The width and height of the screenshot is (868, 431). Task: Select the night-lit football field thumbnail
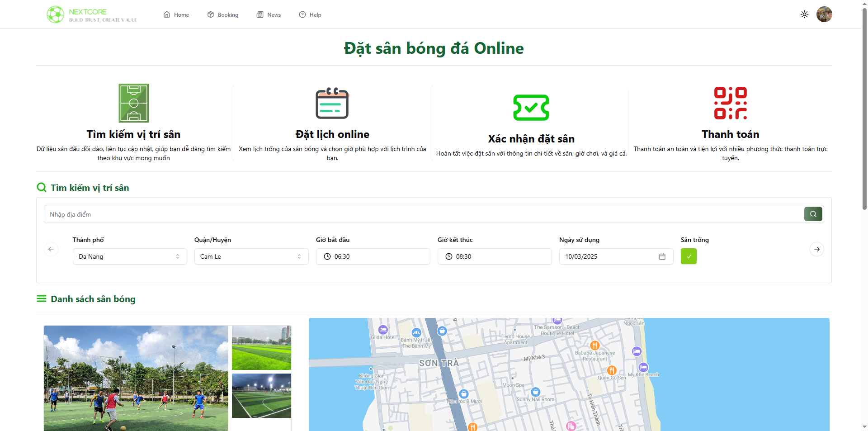tap(261, 396)
